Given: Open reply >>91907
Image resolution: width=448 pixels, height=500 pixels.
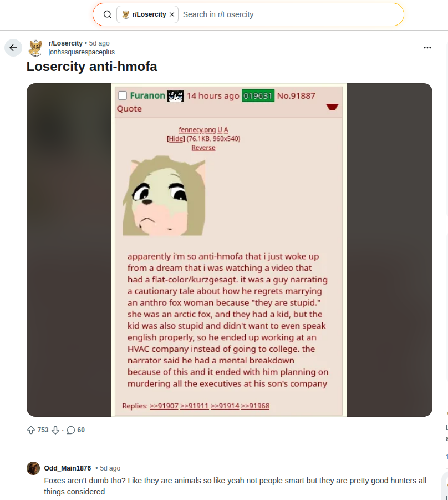Looking at the screenshot, I should click(x=164, y=406).
